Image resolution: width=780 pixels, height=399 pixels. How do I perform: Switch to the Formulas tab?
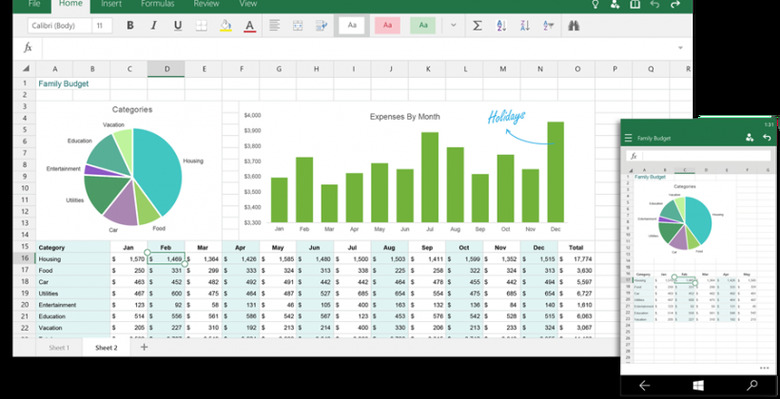pyautogui.click(x=157, y=4)
